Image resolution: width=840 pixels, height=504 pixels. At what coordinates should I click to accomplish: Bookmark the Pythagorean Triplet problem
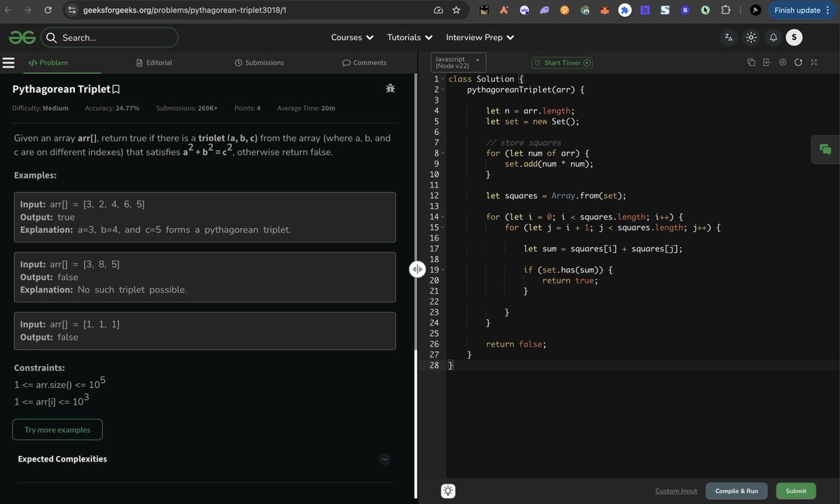[x=116, y=90]
